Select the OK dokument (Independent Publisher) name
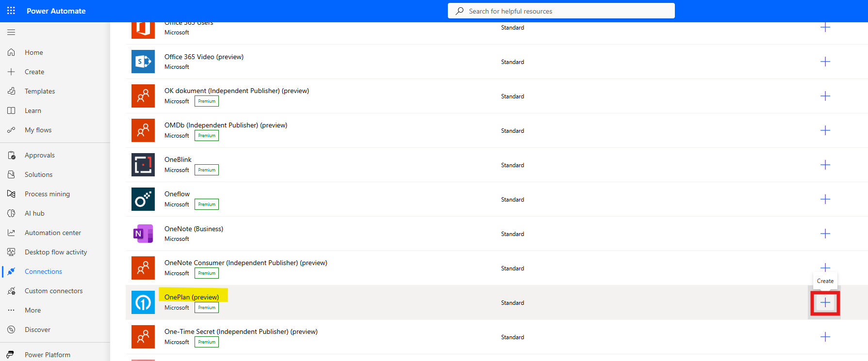 [x=237, y=91]
